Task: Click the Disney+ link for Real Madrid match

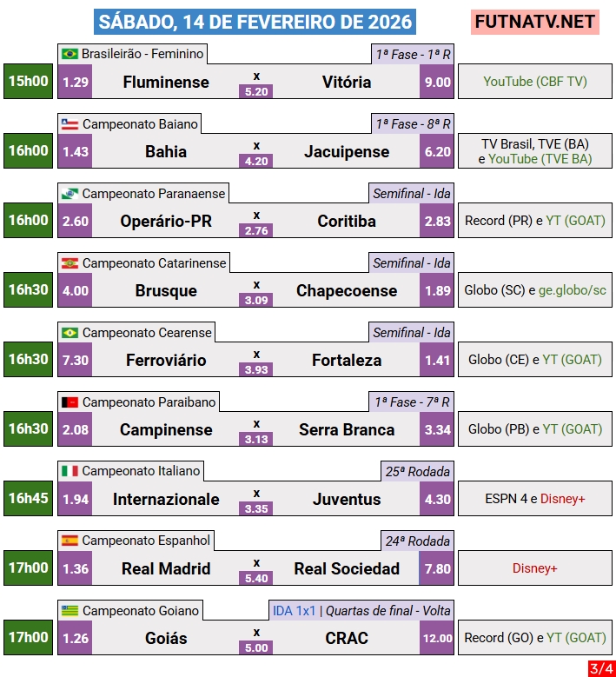Action: point(534,568)
